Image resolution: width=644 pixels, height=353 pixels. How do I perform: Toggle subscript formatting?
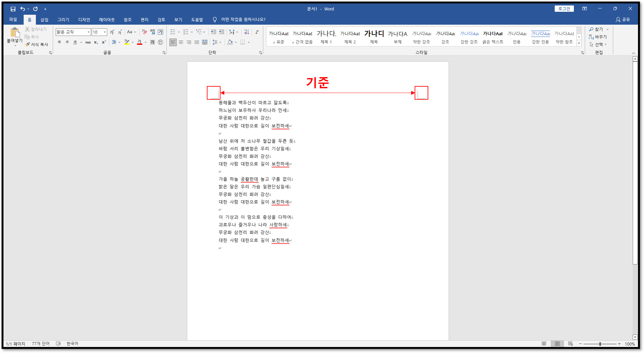(x=96, y=42)
